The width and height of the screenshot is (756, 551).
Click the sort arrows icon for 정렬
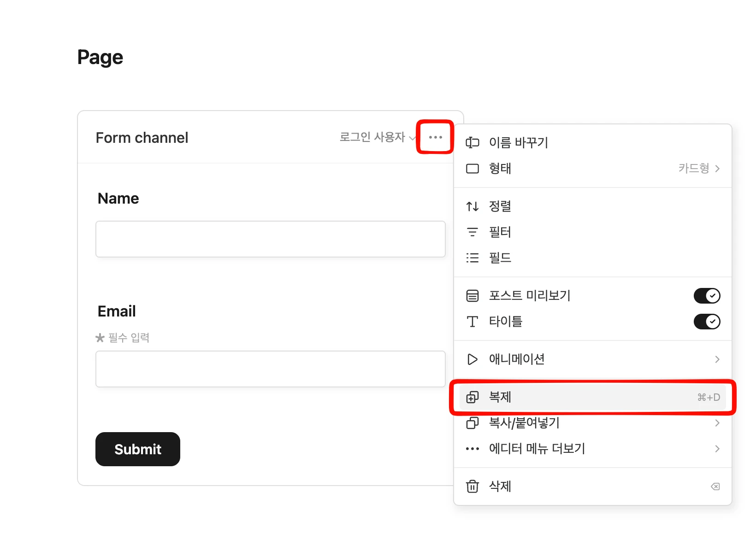pyautogui.click(x=472, y=206)
